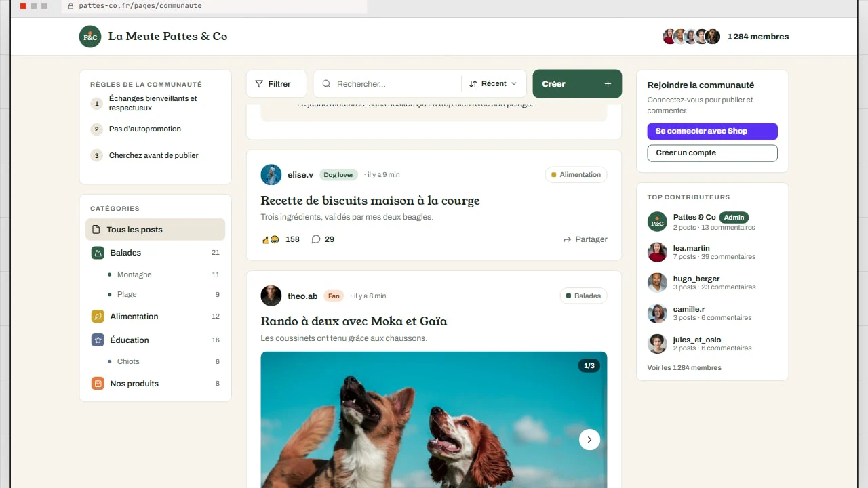This screenshot has height=488, width=868.
Task: Open Voir les 1284 membres link
Action: [684, 368]
